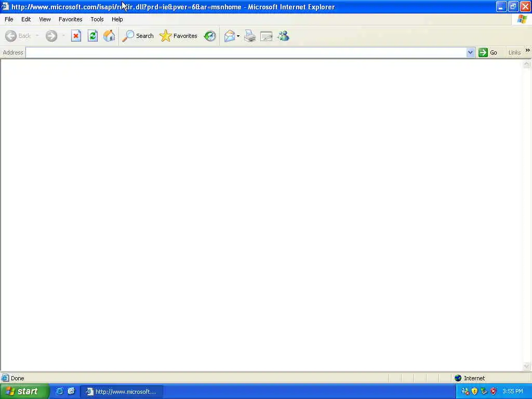Image resolution: width=532 pixels, height=399 pixels.
Task: Expand the Forward button history dropdown
Action: (63, 36)
